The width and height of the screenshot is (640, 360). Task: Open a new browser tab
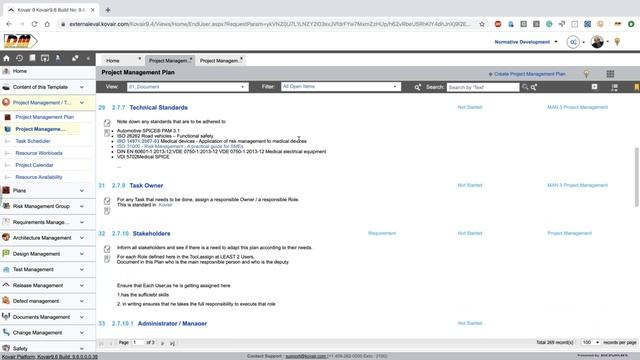click(x=108, y=10)
